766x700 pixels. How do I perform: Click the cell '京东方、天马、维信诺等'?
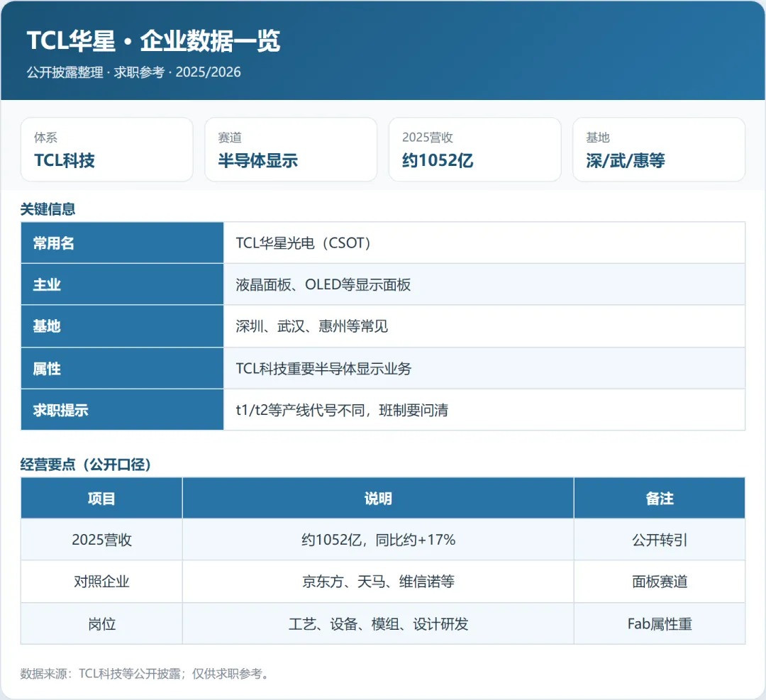(378, 582)
